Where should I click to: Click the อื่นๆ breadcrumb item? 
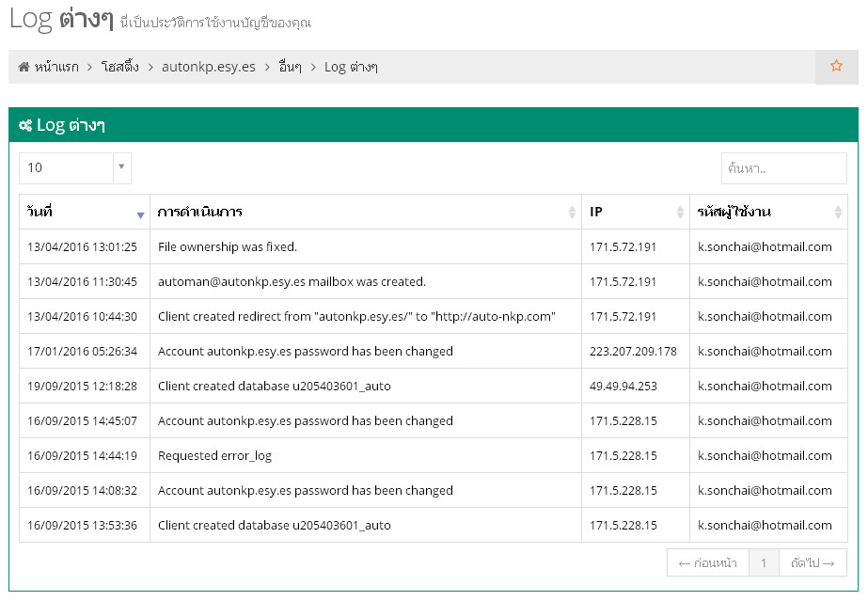(x=291, y=67)
